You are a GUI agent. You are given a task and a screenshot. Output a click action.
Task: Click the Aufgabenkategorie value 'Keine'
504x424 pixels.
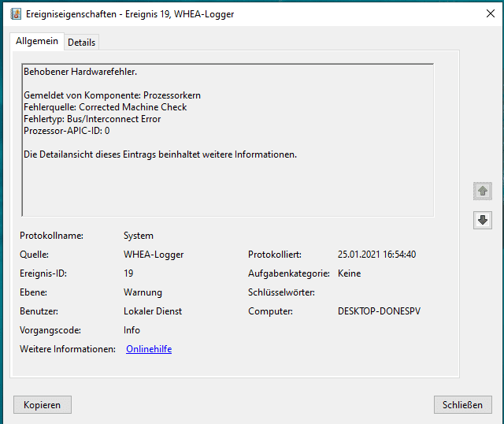(x=350, y=273)
